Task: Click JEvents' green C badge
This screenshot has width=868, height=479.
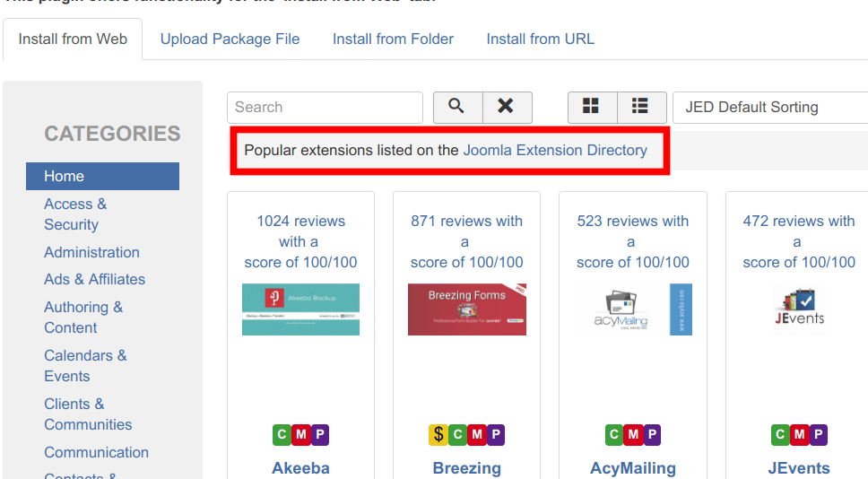Action: [780, 435]
